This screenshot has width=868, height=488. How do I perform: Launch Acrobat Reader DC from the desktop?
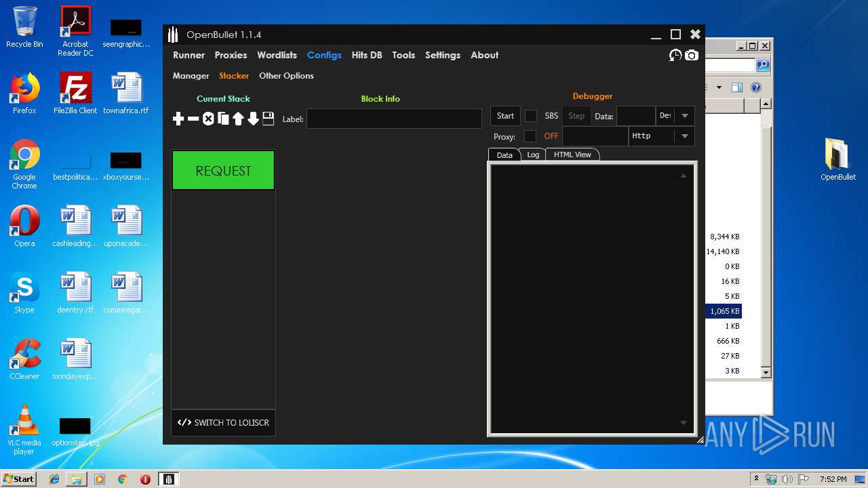coord(75,31)
